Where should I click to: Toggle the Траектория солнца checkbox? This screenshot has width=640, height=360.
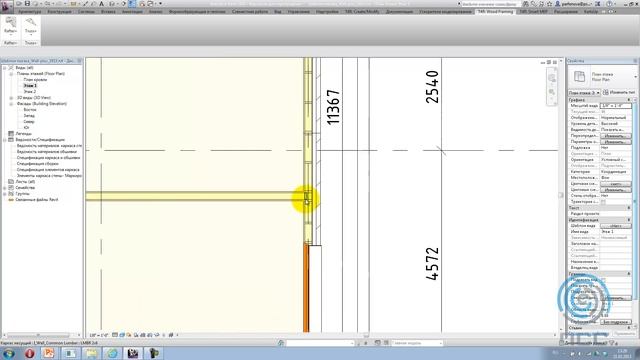(603, 202)
